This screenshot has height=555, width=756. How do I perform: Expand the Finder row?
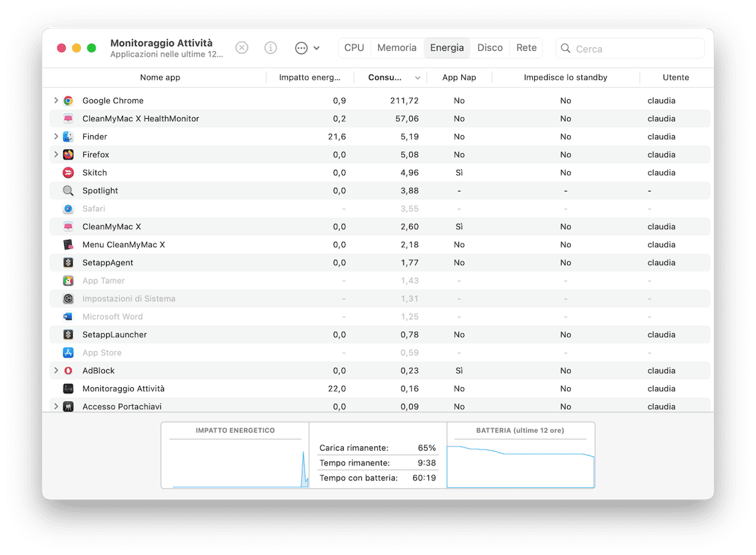56,137
